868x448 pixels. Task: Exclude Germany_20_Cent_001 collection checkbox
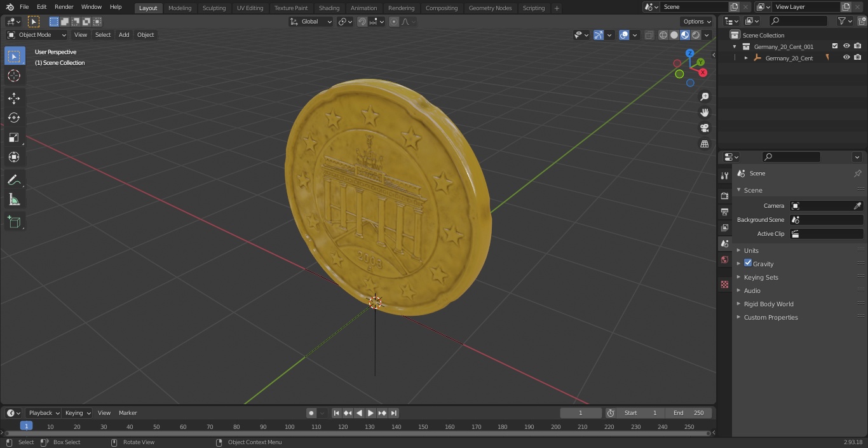(x=835, y=46)
